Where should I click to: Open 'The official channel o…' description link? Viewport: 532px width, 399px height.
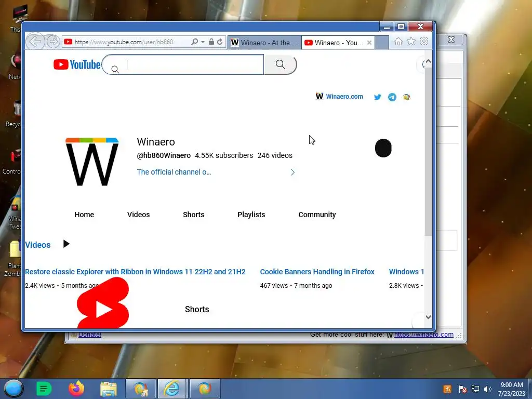[x=174, y=172]
